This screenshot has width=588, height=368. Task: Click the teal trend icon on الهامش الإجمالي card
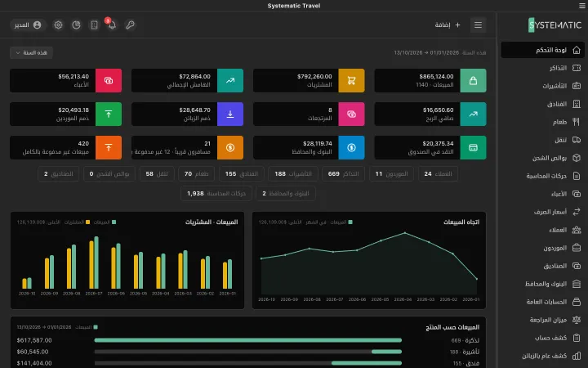(x=230, y=80)
